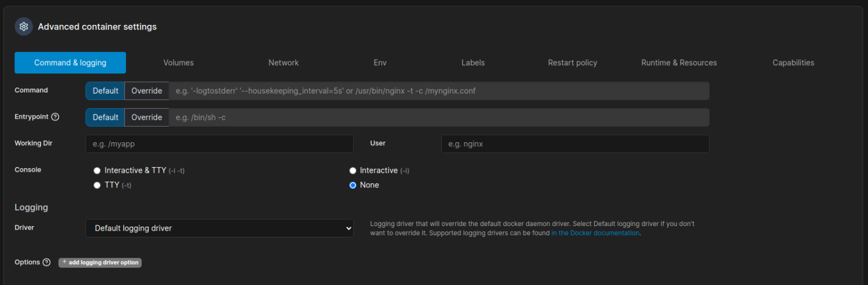Open the Network tab
Screen dimensions: 868x285
pos(284,62)
